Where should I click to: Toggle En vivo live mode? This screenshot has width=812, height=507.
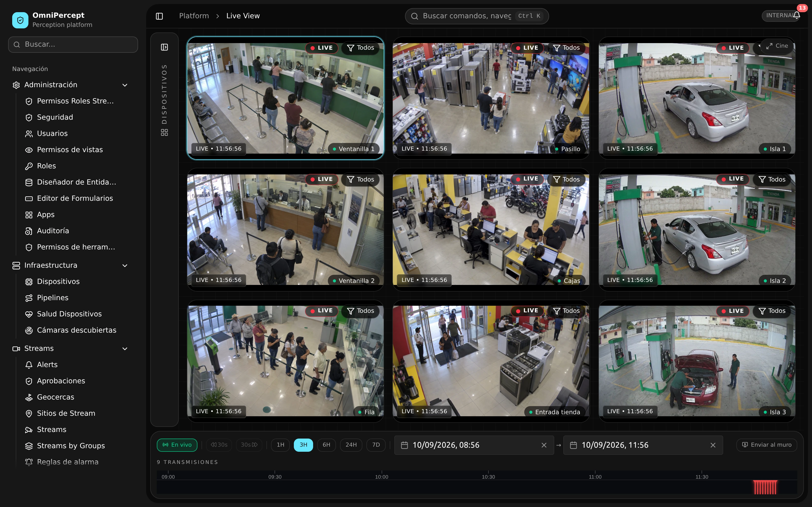point(177,445)
